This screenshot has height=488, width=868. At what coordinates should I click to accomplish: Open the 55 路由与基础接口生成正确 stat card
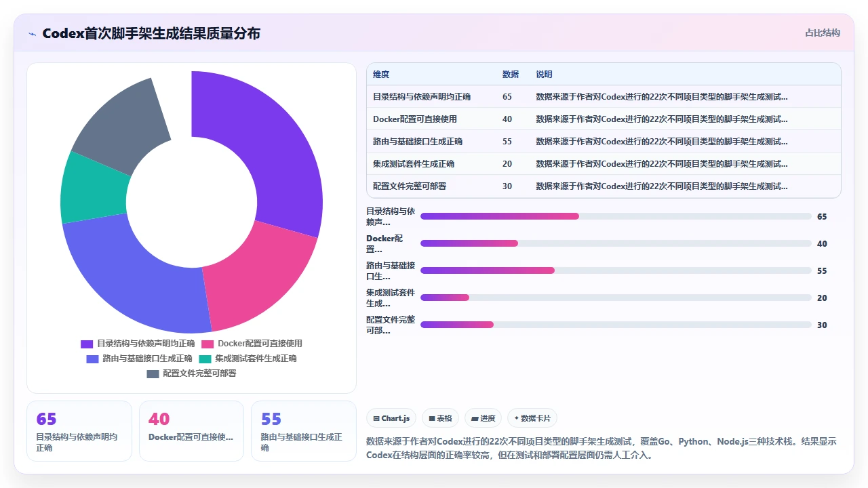coord(304,431)
